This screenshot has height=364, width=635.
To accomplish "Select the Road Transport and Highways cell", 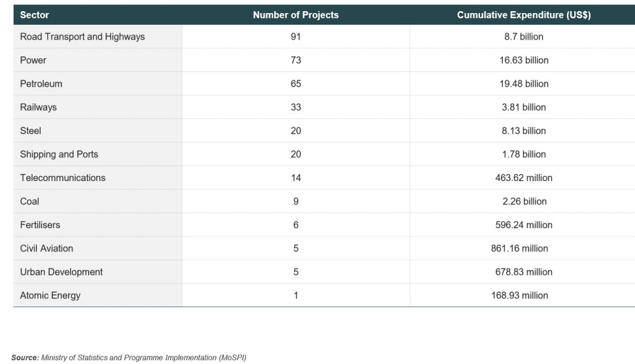I will coord(82,37).
